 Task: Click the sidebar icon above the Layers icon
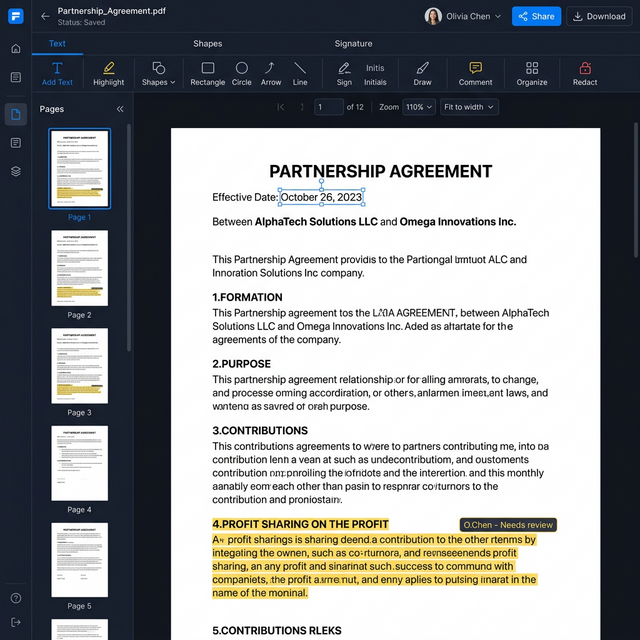click(16, 143)
